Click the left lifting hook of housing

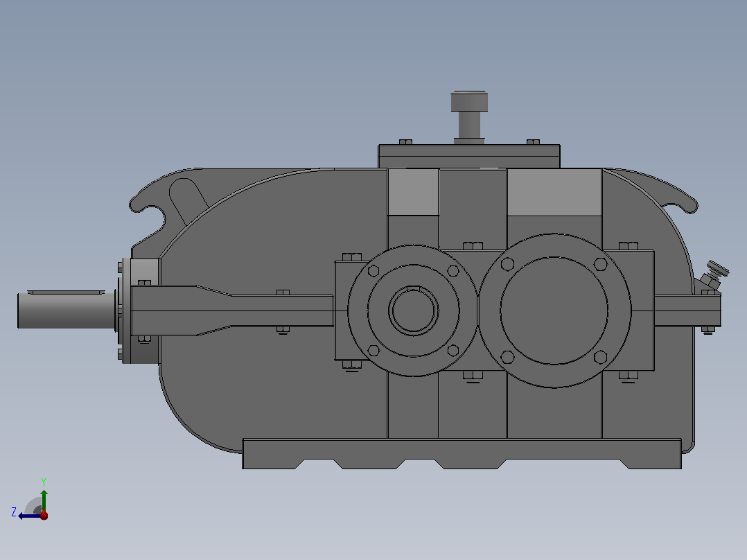[148, 199]
